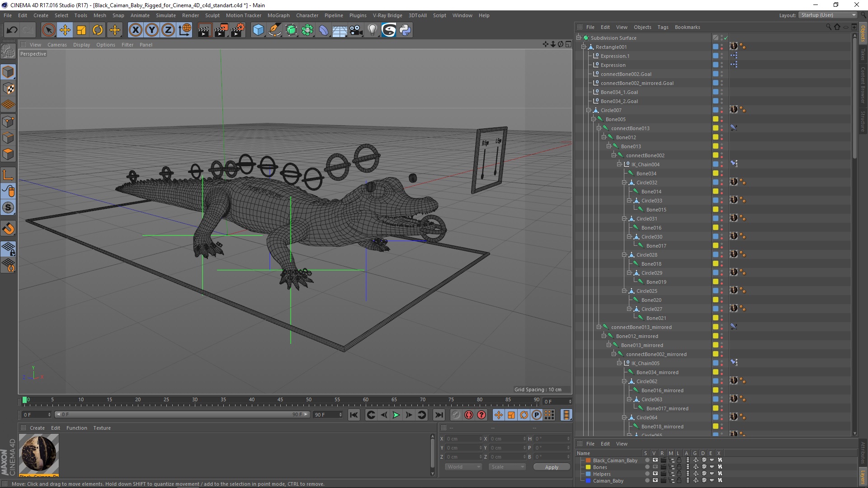Open the MoGraph menu
The width and height of the screenshot is (868, 488).
[278, 15]
